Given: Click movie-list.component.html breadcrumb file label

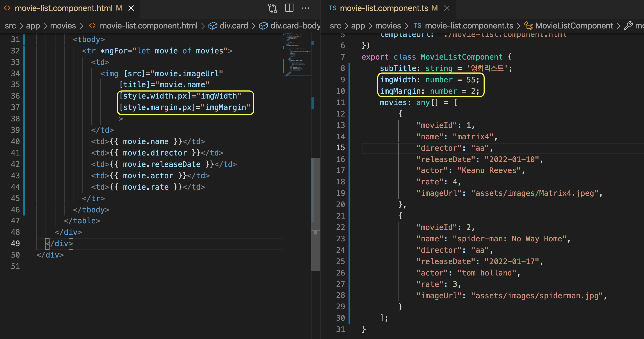Looking at the screenshot, I should tap(148, 26).
